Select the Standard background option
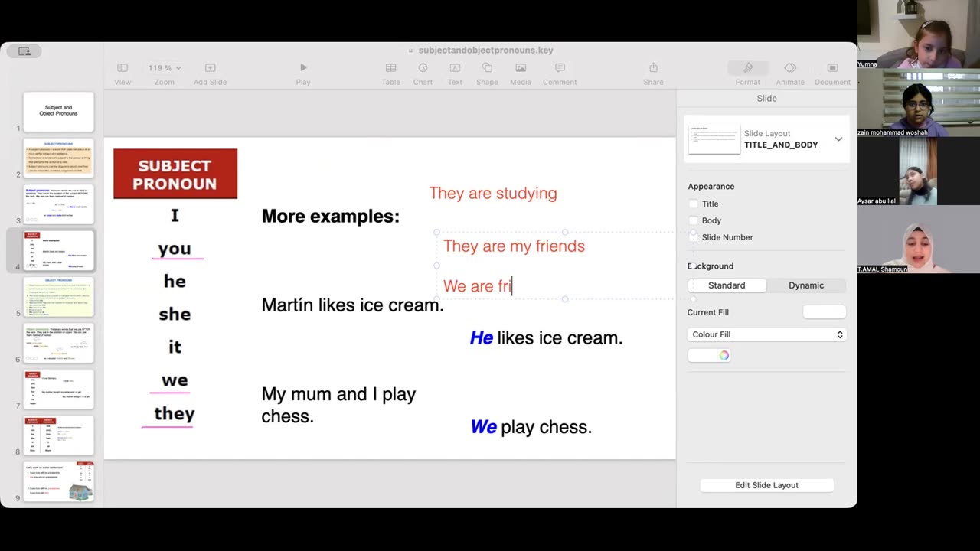 point(727,285)
